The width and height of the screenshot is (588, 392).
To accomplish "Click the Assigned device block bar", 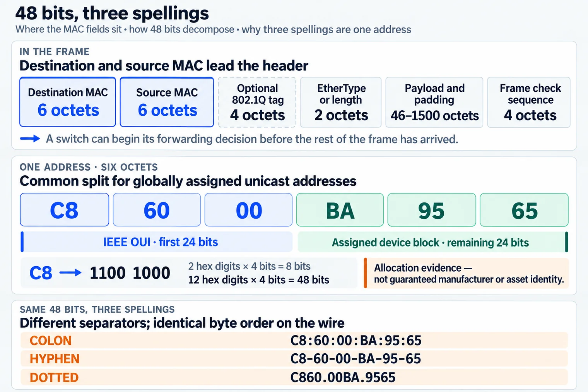I will (x=433, y=242).
